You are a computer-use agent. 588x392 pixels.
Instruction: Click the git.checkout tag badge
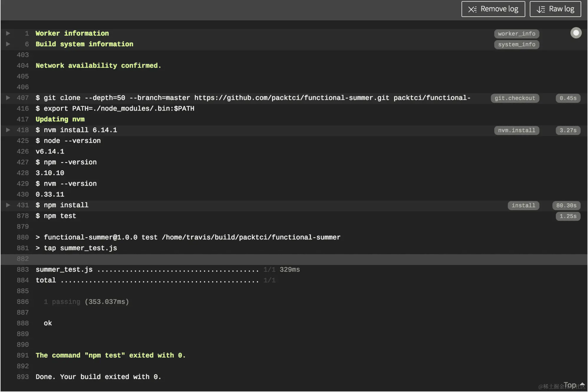click(515, 98)
